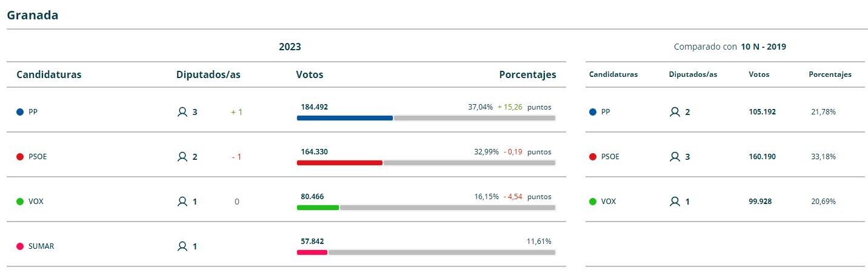The image size is (868, 273).
Task: Click the person icon in PSOE 2023 row
Action: 182,157
